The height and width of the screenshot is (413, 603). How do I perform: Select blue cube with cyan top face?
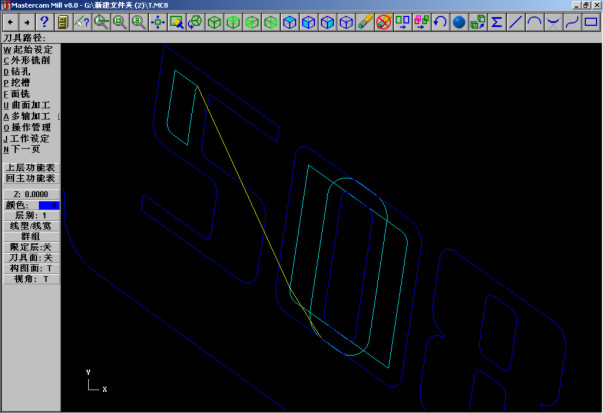[289, 22]
